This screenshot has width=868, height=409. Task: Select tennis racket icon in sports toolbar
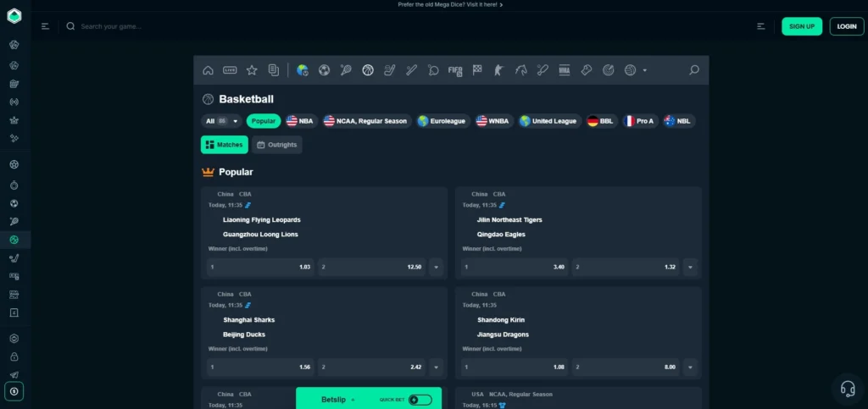pos(346,70)
